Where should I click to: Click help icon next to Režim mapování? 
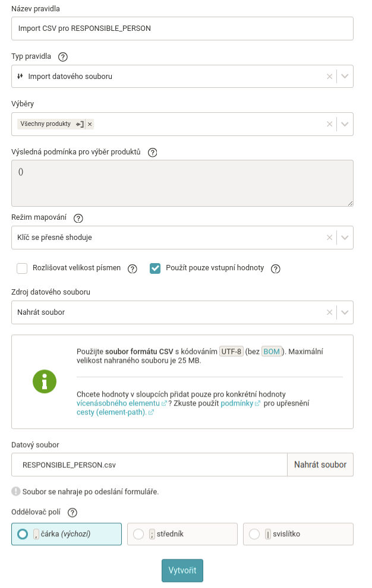[x=78, y=218]
